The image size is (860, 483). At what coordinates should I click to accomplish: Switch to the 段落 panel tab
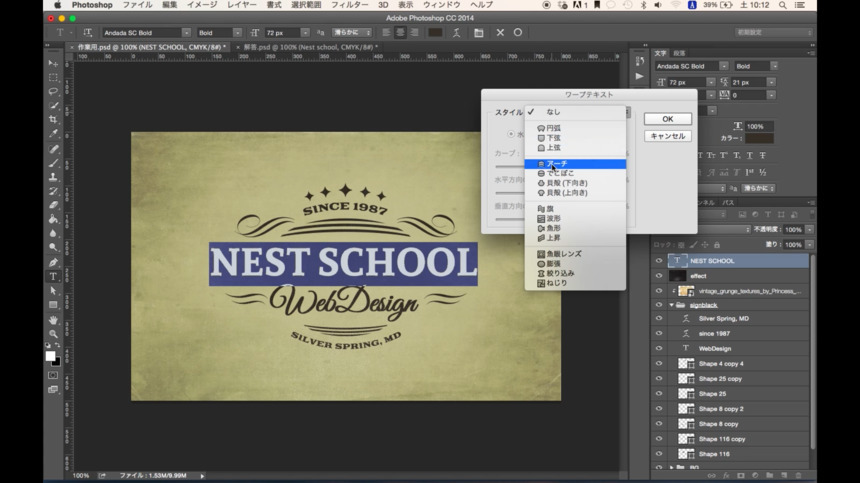679,53
